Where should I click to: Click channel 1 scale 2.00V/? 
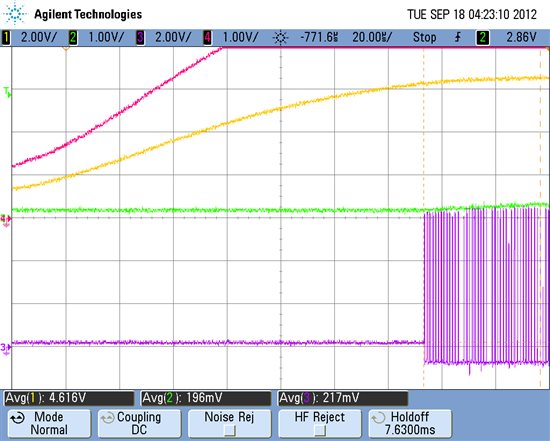(38, 37)
